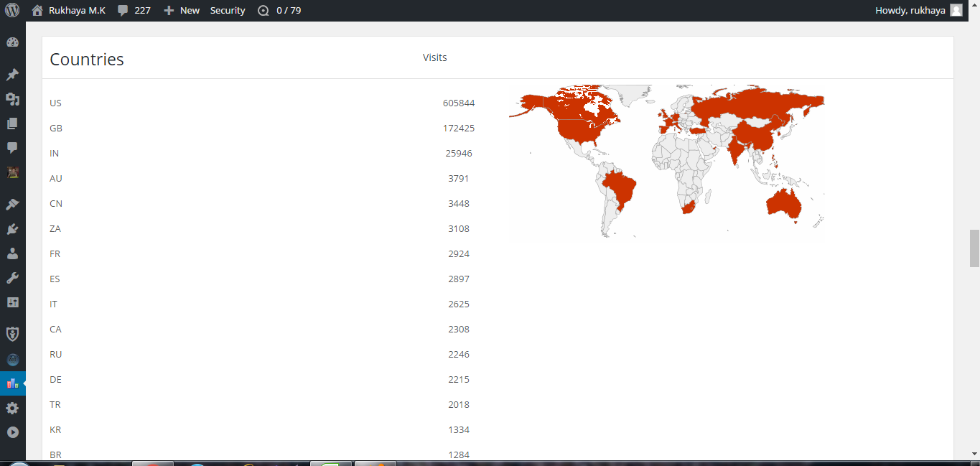Open the Posts pushpin icon
This screenshot has width=980, height=466.
click(12, 75)
